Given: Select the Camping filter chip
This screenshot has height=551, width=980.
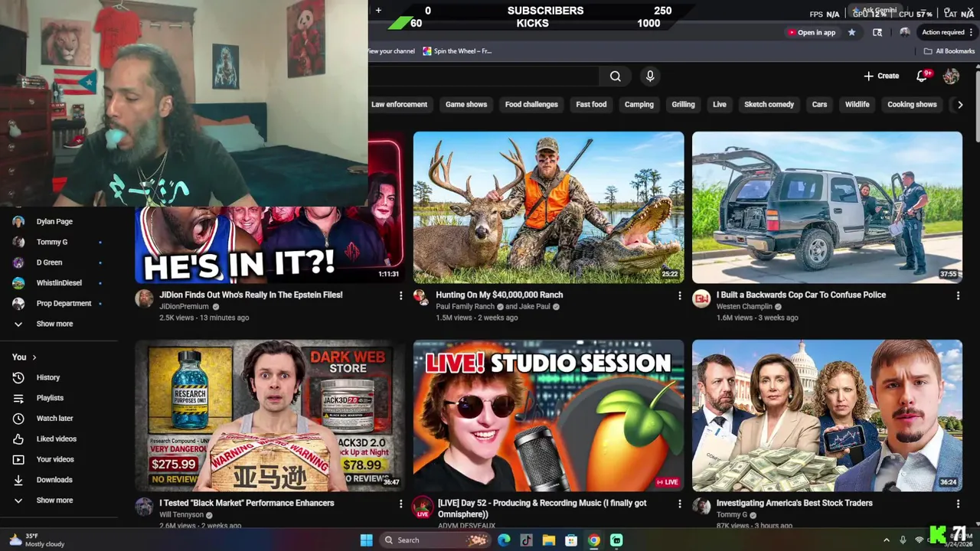Looking at the screenshot, I should (x=639, y=104).
